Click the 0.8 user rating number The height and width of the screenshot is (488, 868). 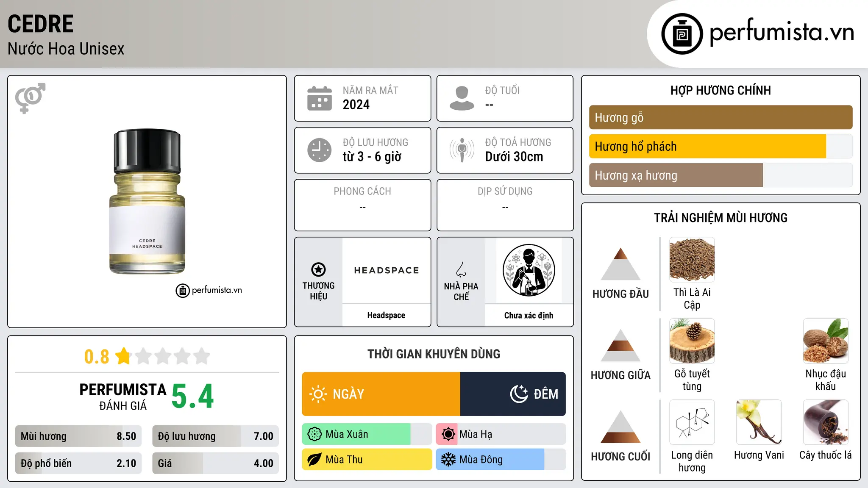[x=97, y=357]
